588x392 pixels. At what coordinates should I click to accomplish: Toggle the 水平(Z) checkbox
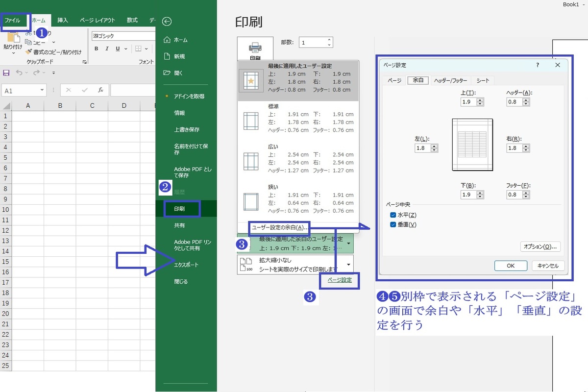[x=393, y=215]
